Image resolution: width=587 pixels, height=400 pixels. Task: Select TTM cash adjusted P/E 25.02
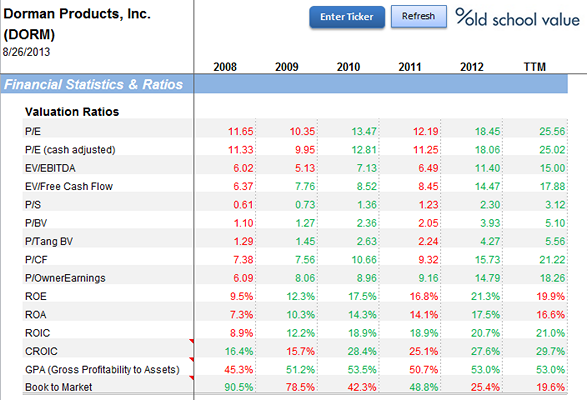(552, 150)
